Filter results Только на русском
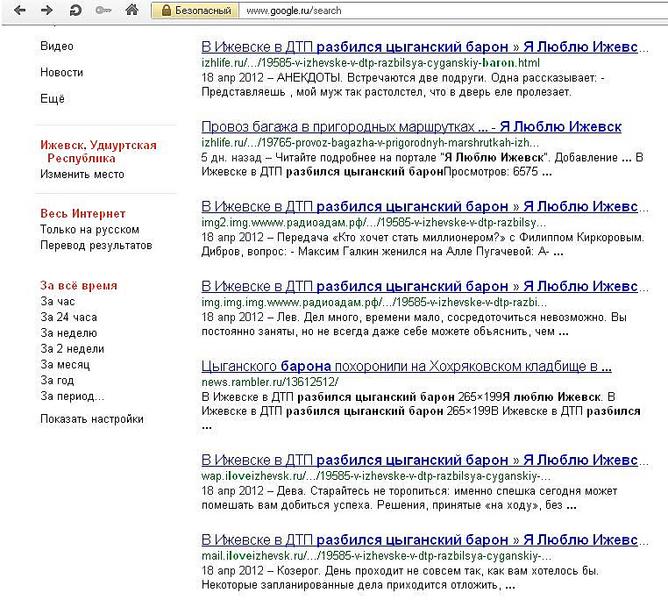Viewport: 668px width, 600px height. click(89, 230)
